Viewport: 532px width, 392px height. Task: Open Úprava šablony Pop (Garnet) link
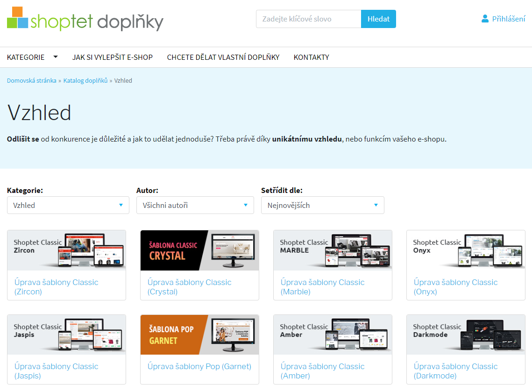(x=199, y=366)
